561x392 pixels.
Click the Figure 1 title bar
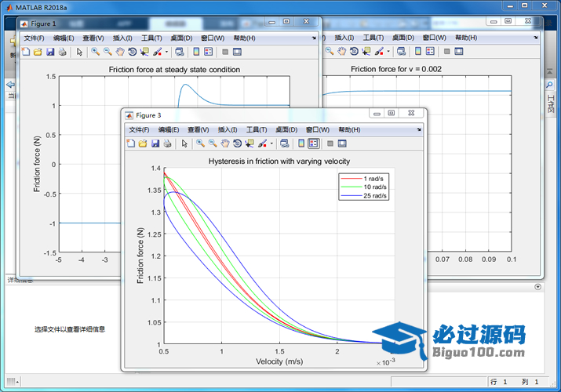[157, 24]
